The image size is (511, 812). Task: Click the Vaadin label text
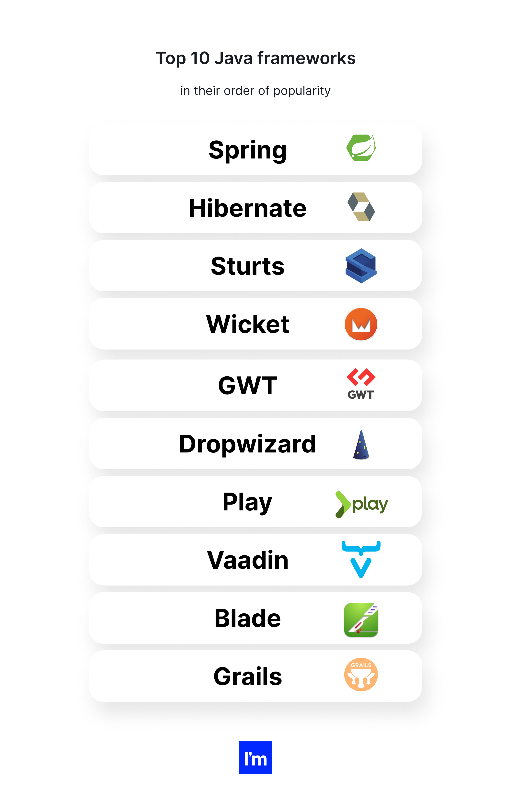pos(247,560)
